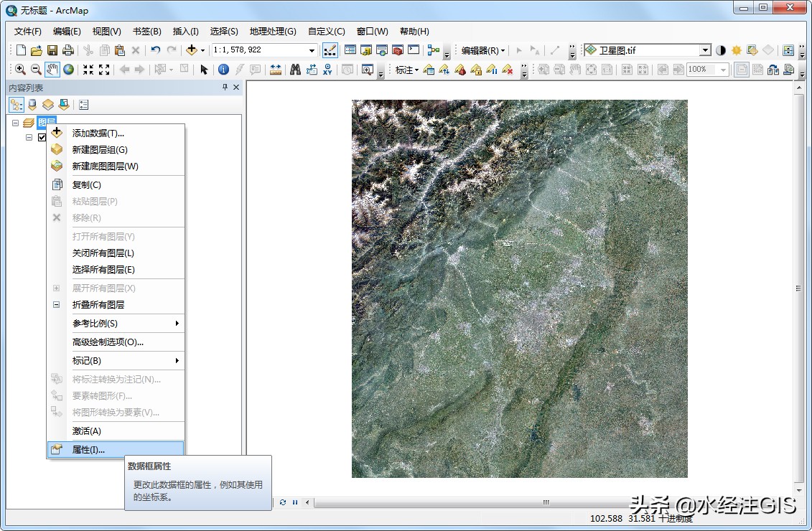Open a map document with the folder icon
This screenshot has height=531, width=812.
(36, 50)
